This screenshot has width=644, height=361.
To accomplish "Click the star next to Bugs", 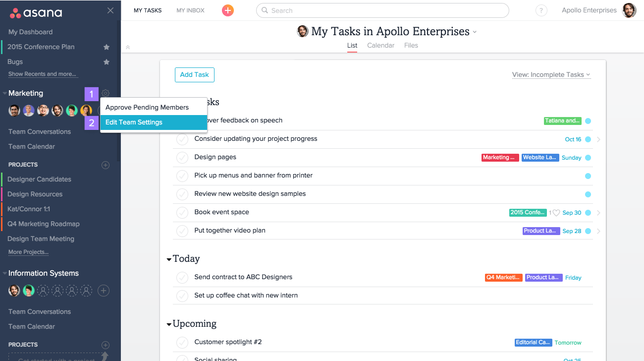I will pyautogui.click(x=106, y=62).
